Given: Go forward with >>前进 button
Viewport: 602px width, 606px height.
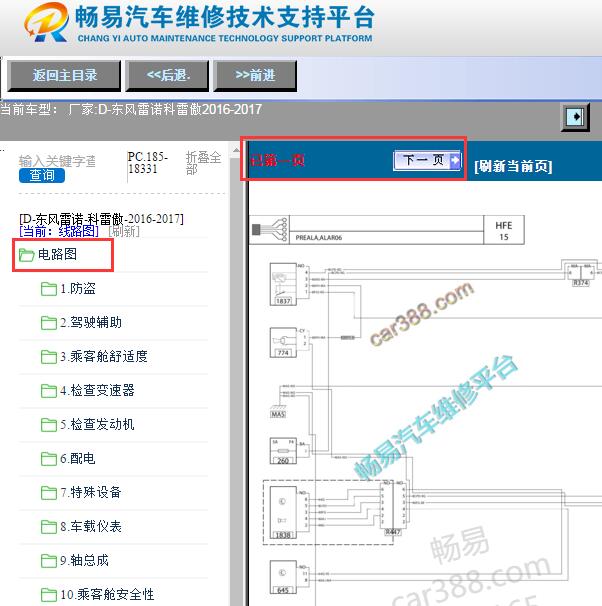Looking at the screenshot, I should point(255,76).
